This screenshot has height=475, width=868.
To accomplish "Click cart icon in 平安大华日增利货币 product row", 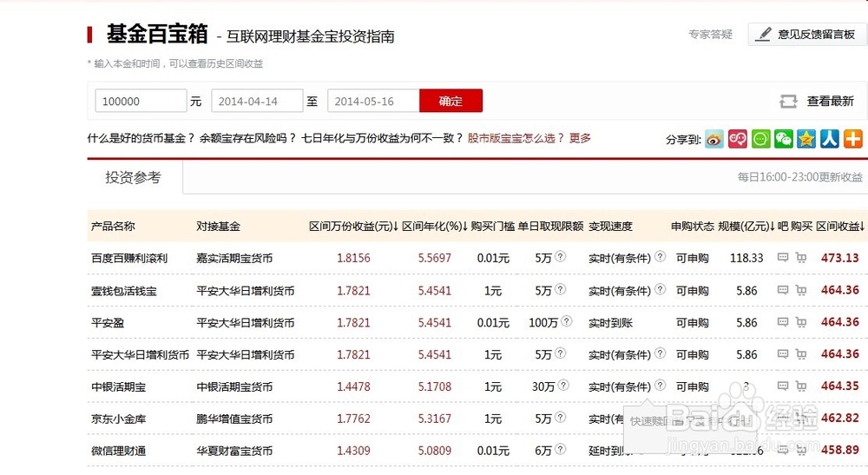I will 801,353.
